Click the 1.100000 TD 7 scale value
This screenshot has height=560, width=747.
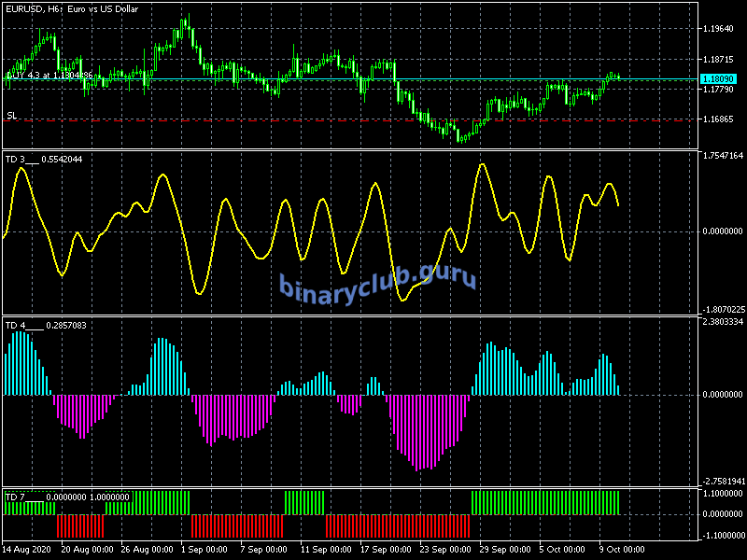click(x=724, y=493)
